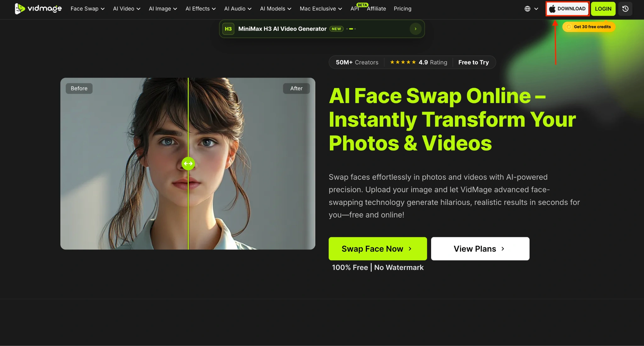The height and width of the screenshot is (346, 644).
Task: Open the history clock icon
Action: pos(625,9)
